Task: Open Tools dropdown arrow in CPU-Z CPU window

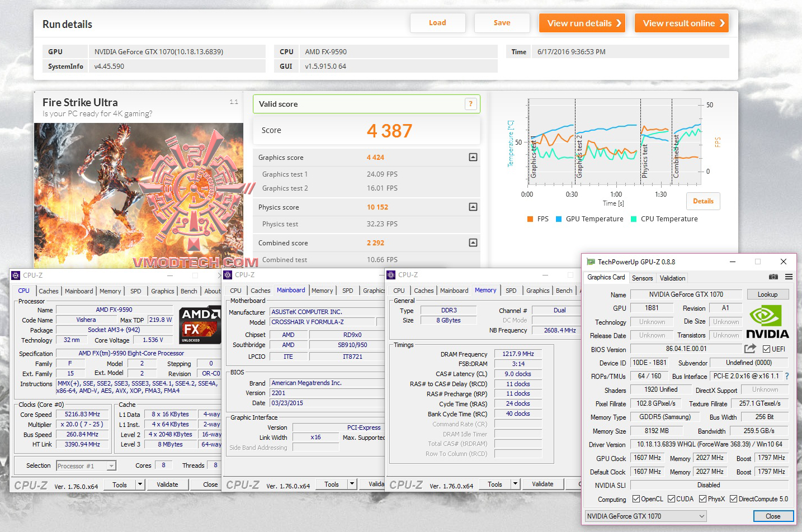Action: 140,484
